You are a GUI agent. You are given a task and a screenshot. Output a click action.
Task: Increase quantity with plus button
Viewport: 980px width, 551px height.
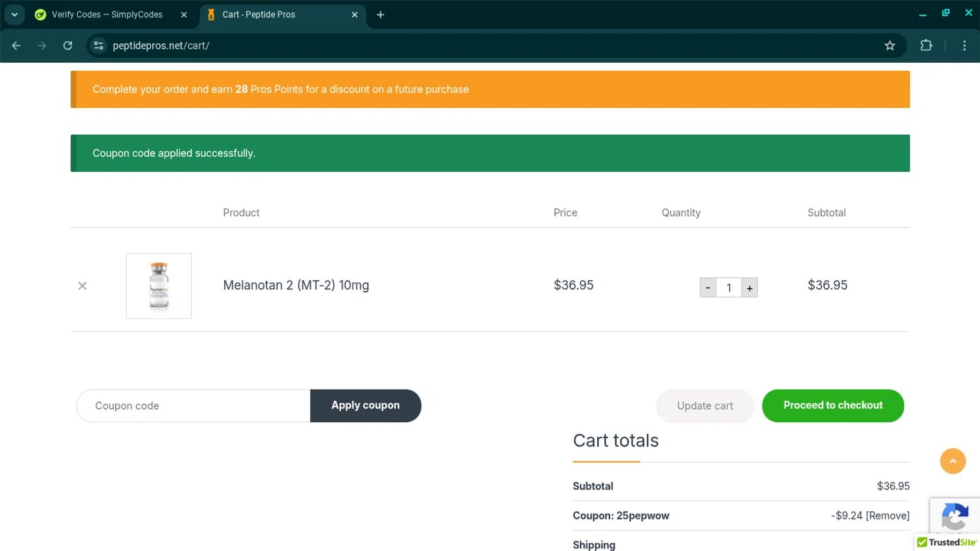tap(749, 288)
